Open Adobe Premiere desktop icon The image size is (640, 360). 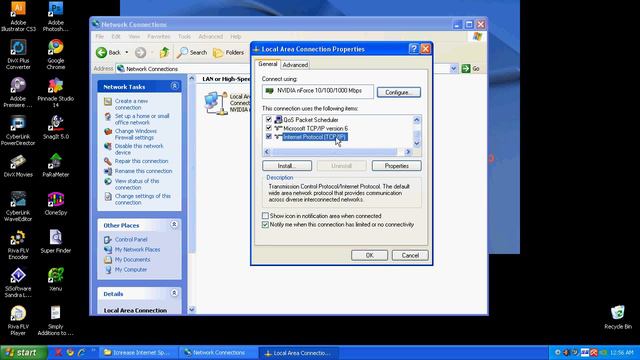pos(18,92)
